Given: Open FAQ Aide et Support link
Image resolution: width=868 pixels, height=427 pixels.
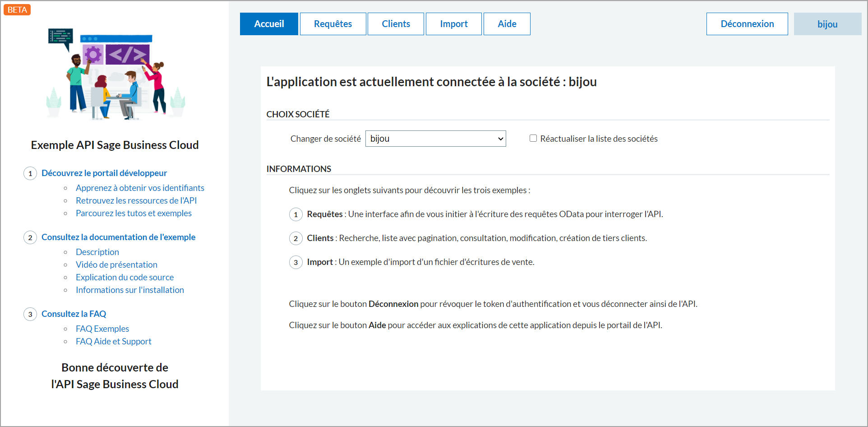Looking at the screenshot, I should [114, 341].
